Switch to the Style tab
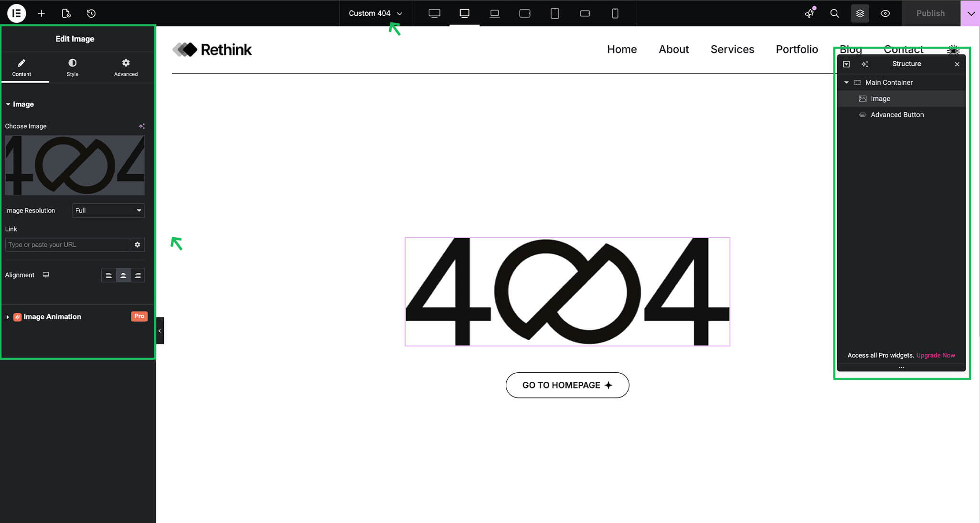The width and height of the screenshot is (980, 523). click(72, 67)
